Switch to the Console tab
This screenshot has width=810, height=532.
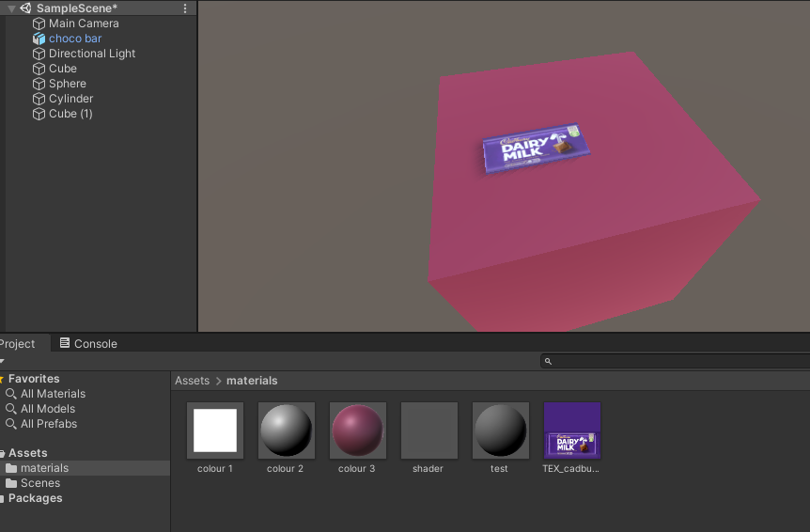tap(88, 343)
